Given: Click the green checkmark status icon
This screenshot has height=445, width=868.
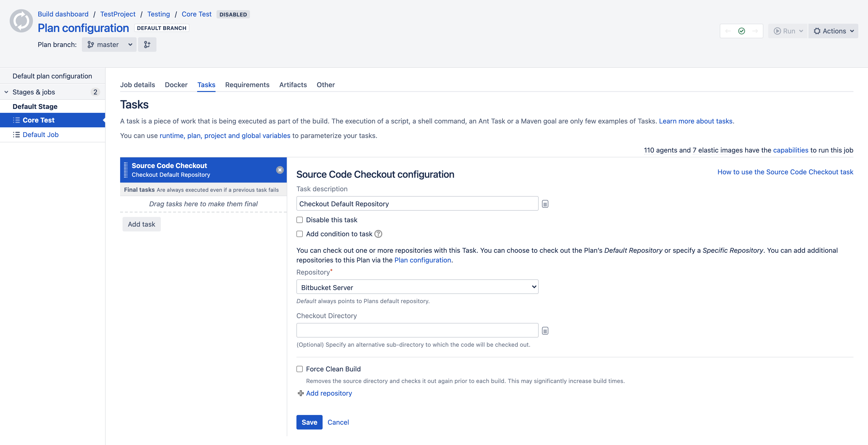Looking at the screenshot, I should click(x=741, y=31).
